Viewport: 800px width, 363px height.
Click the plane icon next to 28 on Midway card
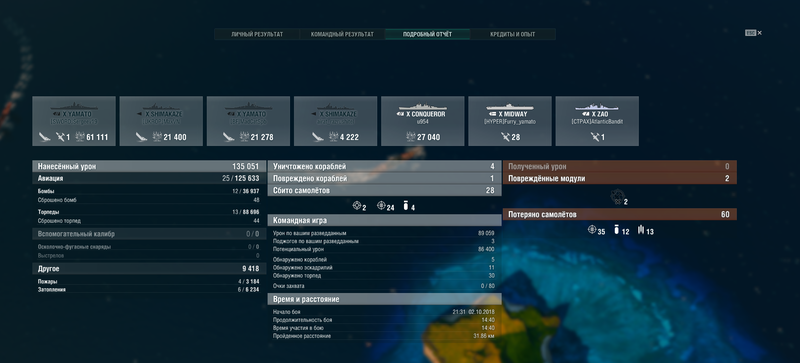pos(506,137)
